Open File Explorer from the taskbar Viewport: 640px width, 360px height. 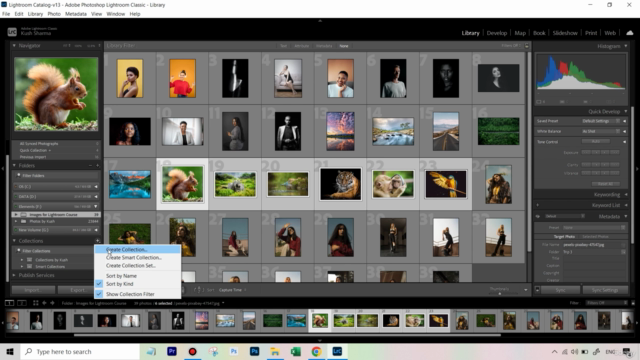pyautogui.click(x=275, y=351)
